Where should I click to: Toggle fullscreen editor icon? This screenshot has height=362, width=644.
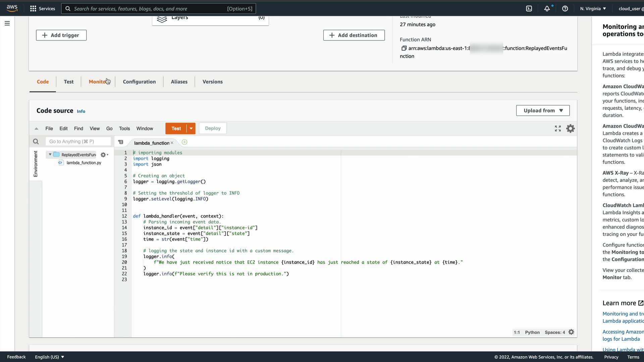[558, 129]
